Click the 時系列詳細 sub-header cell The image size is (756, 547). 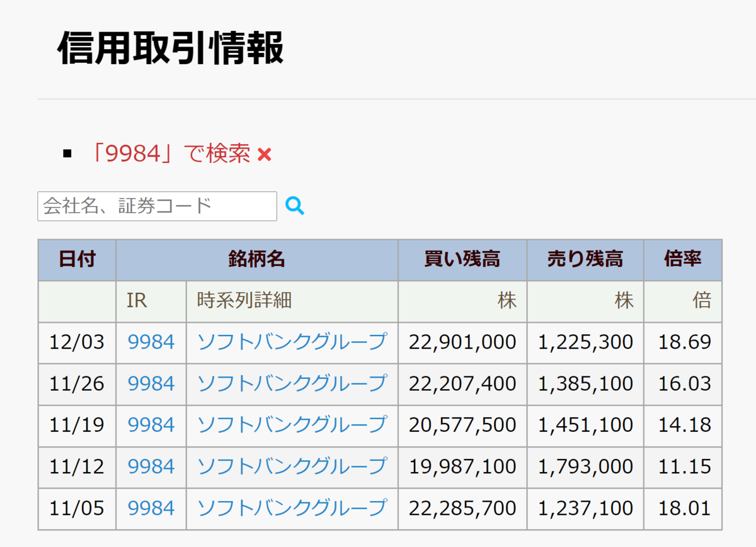(x=292, y=301)
